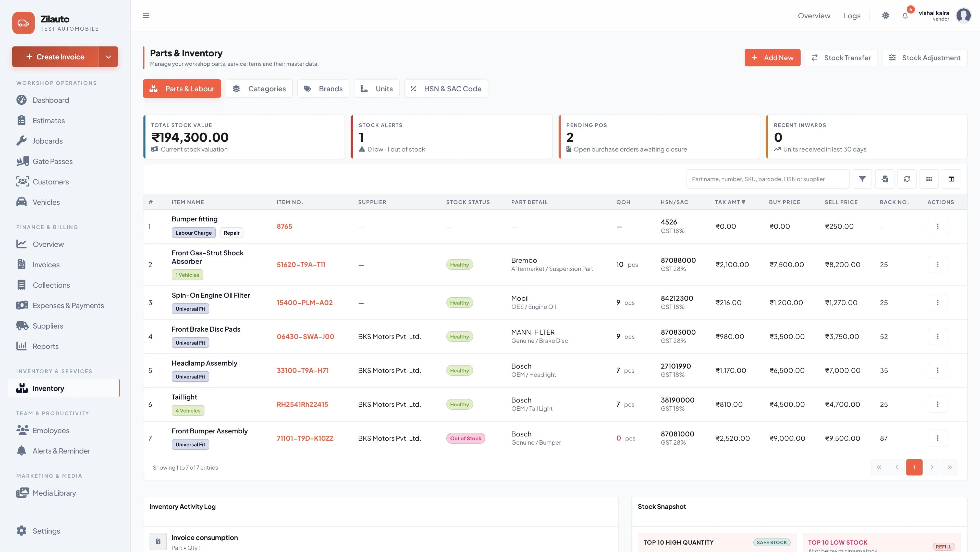Go to next page chevron

(x=932, y=467)
